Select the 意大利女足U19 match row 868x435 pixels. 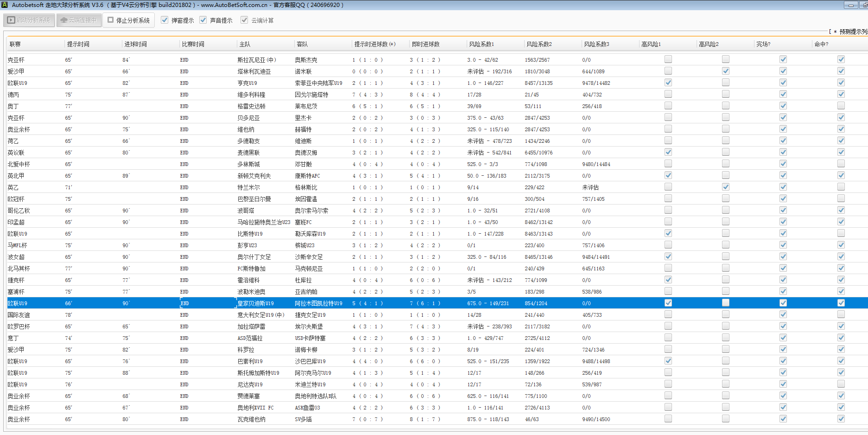click(x=260, y=315)
